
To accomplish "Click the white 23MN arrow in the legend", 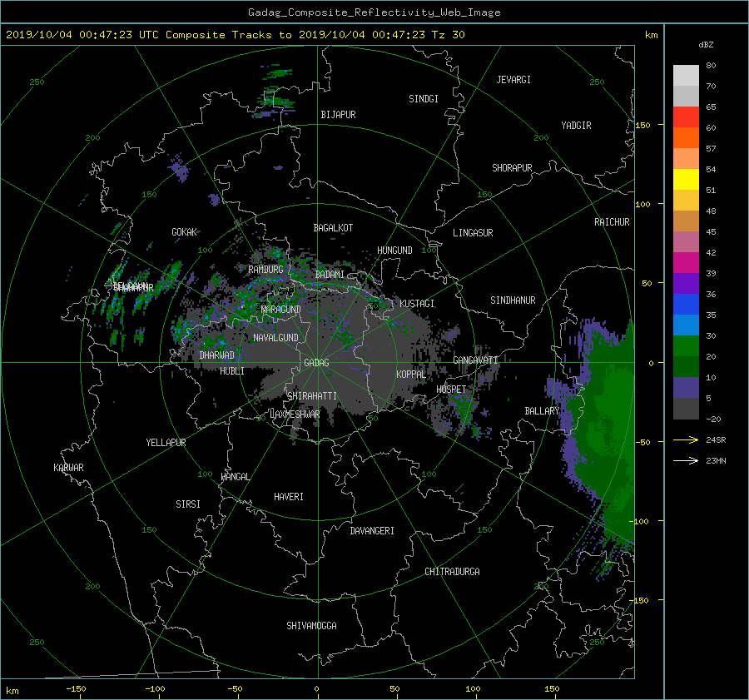I will pos(686,460).
